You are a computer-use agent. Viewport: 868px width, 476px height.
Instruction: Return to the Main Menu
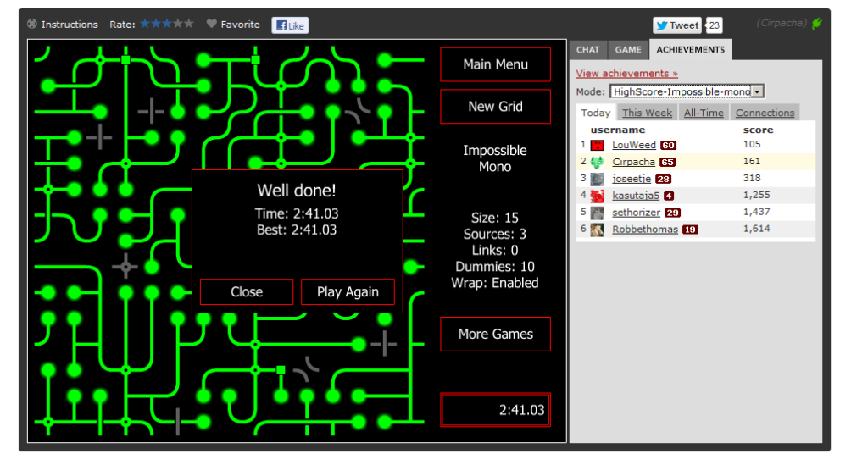pos(495,64)
